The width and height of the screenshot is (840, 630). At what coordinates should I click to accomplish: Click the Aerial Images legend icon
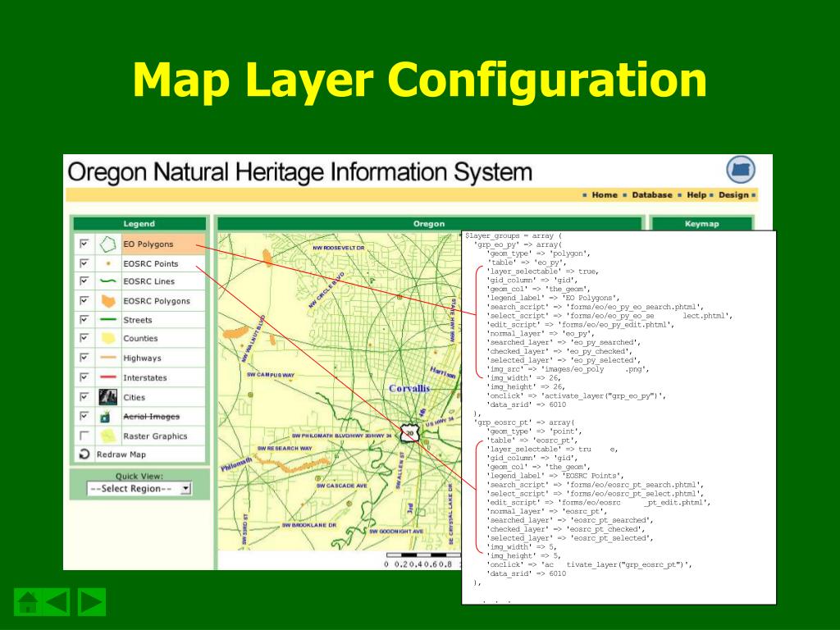[x=106, y=416]
